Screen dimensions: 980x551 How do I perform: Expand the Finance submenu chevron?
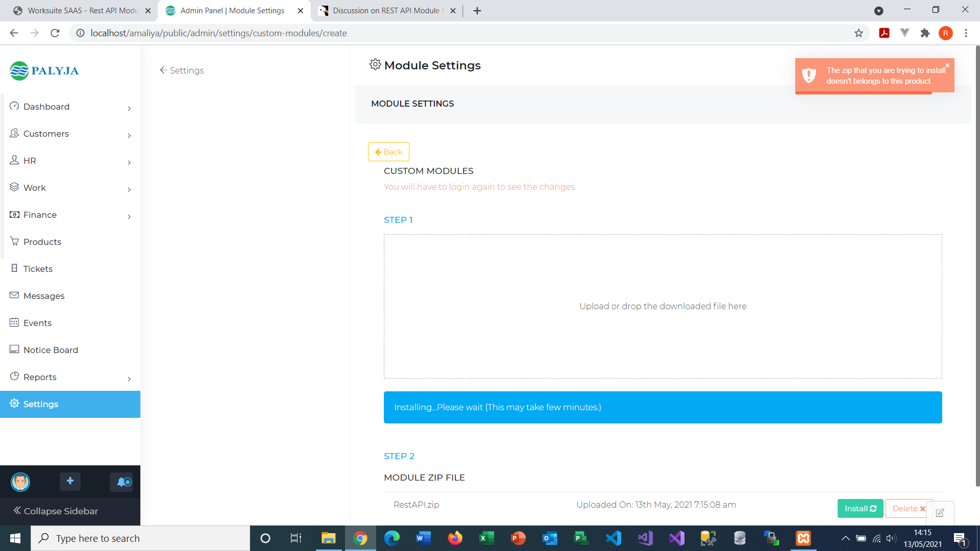click(129, 216)
